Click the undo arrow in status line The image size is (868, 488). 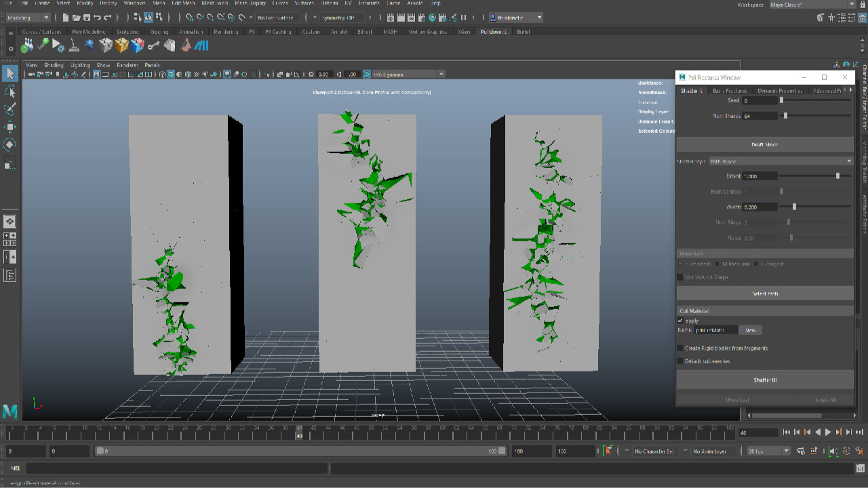click(x=98, y=18)
